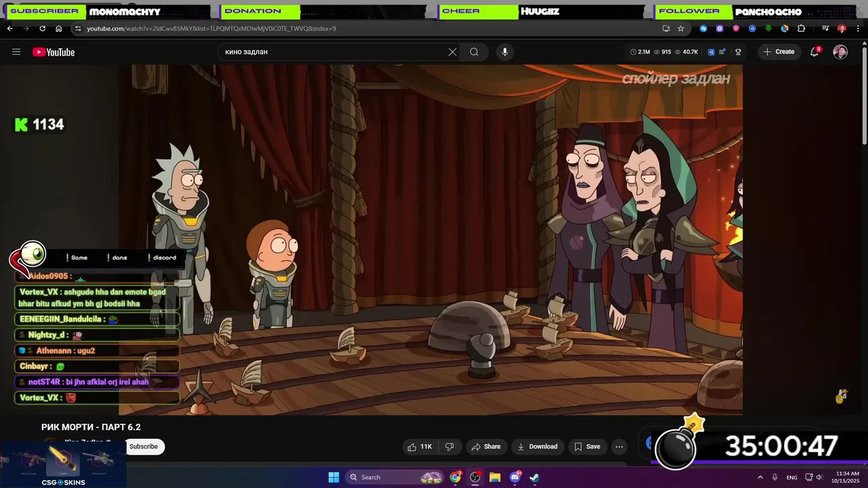The image size is (868, 488).
Task: Go back with the browser back arrow
Action: point(9,28)
